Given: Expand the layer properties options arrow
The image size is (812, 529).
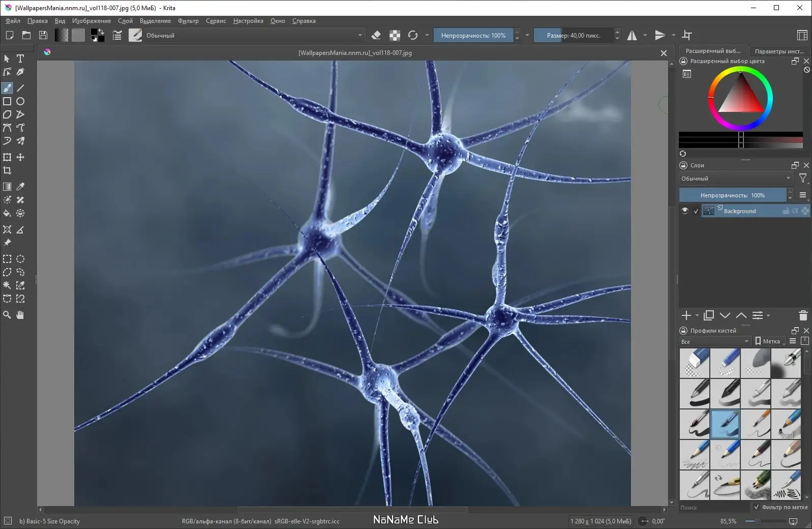Looking at the screenshot, I should click(x=768, y=315).
